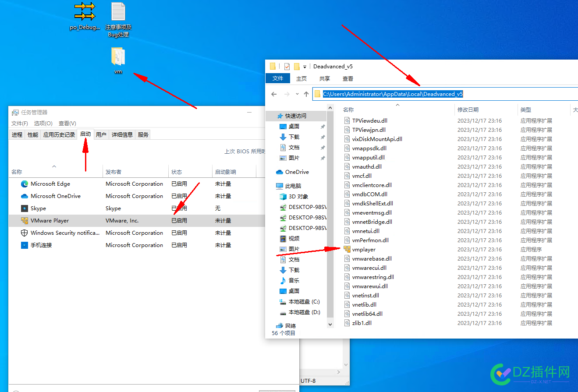Open 本地磁盘 (C:) in navigation pane
Image resolution: width=578 pixels, height=392 pixels.
tap(300, 302)
